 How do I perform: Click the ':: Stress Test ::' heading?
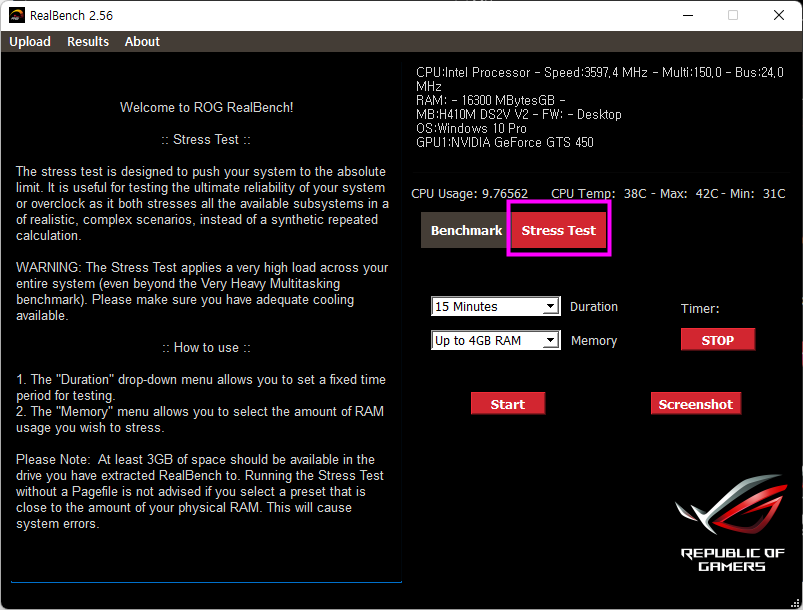pos(206,139)
